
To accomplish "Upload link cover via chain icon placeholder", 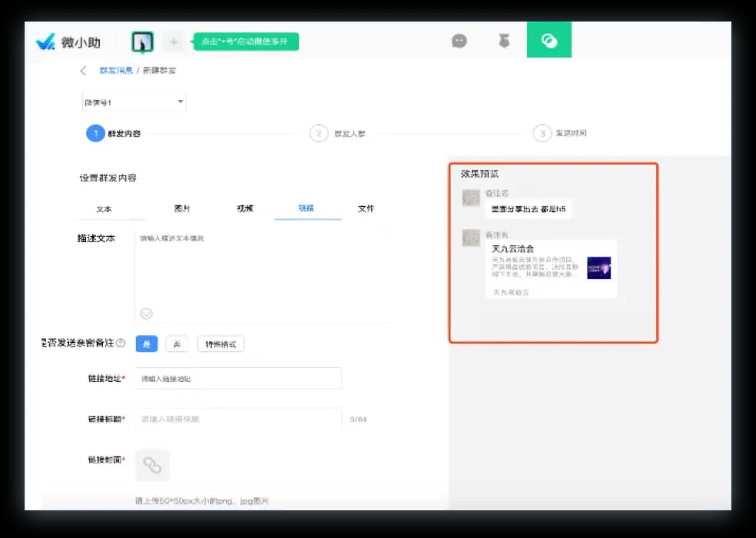I will [152, 465].
